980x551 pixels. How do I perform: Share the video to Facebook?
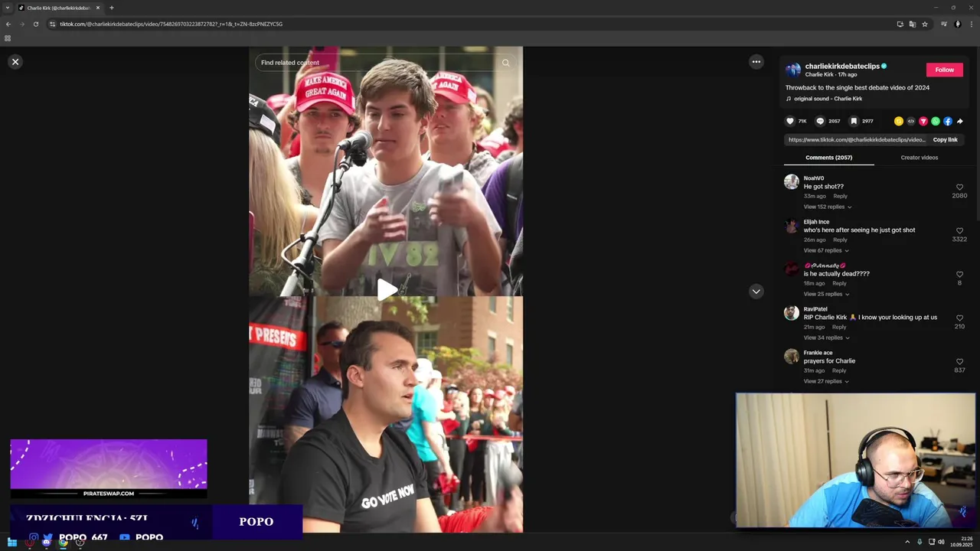point(948,121)
